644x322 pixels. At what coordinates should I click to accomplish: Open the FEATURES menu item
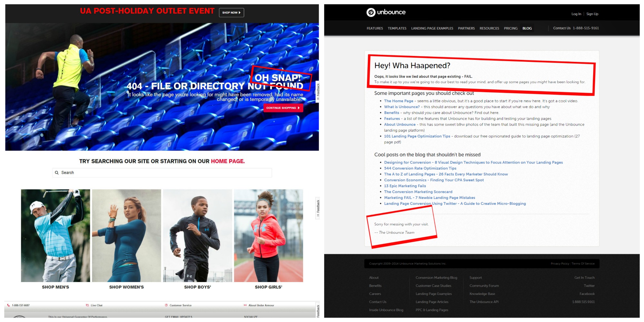(375, 28)
